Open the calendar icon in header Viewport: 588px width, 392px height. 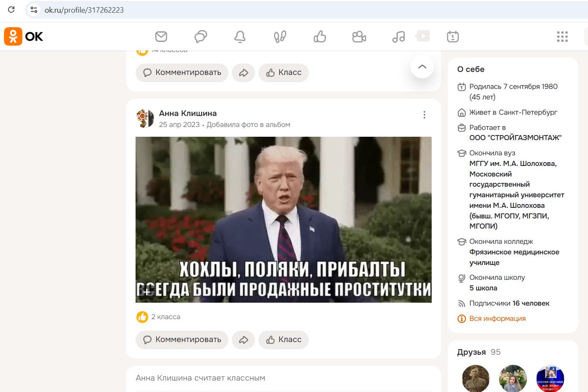(452, 37)
